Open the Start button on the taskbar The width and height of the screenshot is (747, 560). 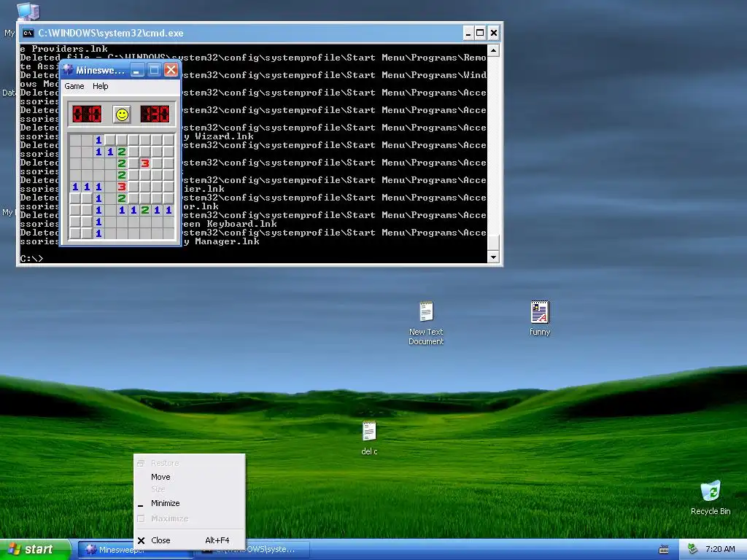34,549
